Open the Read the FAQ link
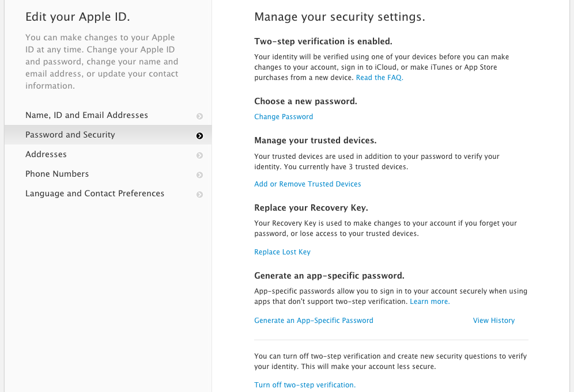The width and height of the screenshot is (574, 392). tap(379, 78)
